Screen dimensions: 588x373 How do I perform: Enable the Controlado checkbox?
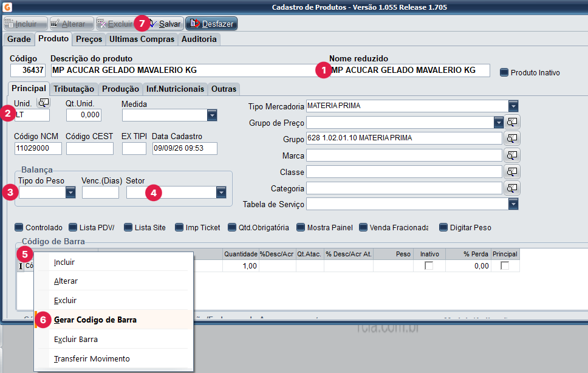pos(19,227)
